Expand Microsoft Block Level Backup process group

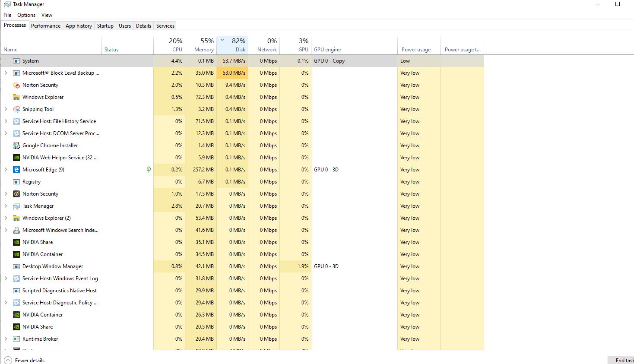[6, 73]
